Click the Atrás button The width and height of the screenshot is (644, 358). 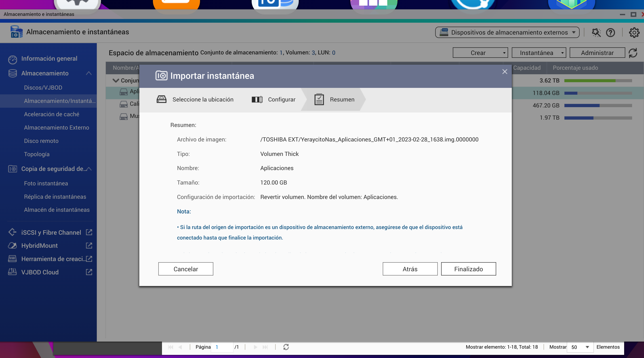(x=410, y=269)
